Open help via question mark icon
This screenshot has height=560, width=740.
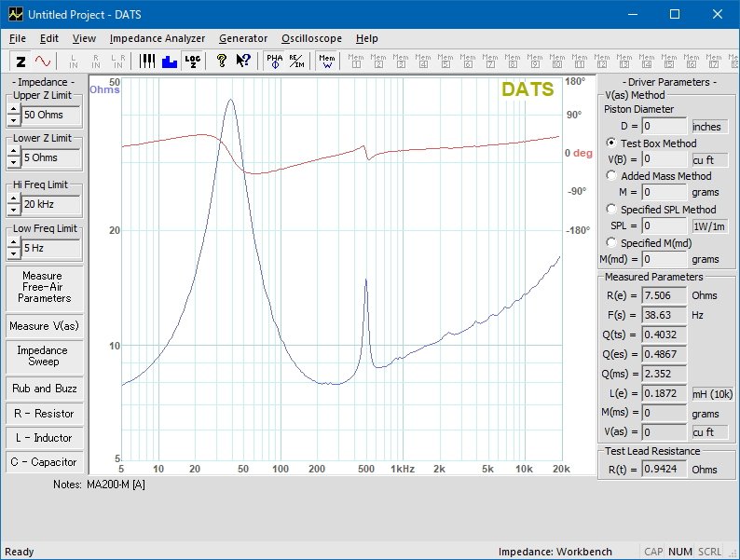221,61
